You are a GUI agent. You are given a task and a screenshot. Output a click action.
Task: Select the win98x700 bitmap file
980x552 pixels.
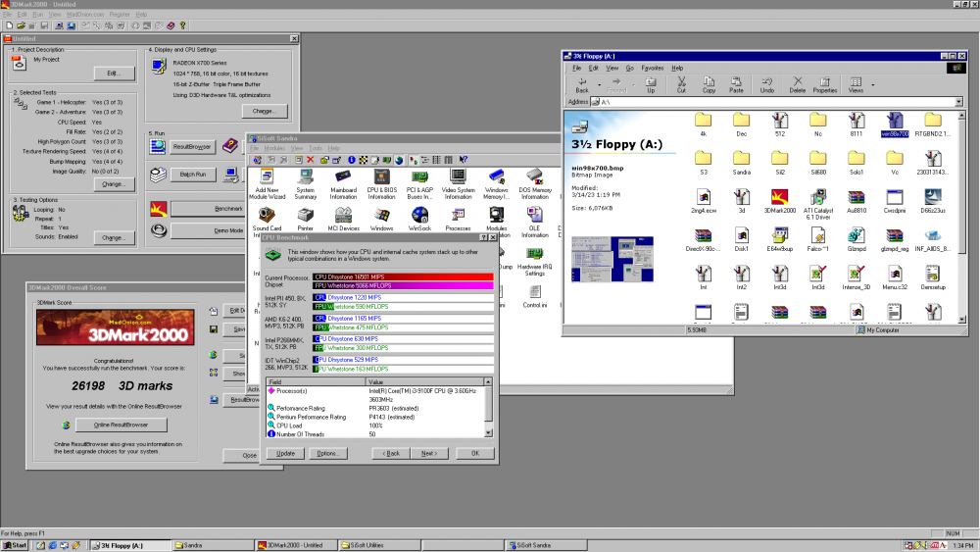click(x=895, y=125)
